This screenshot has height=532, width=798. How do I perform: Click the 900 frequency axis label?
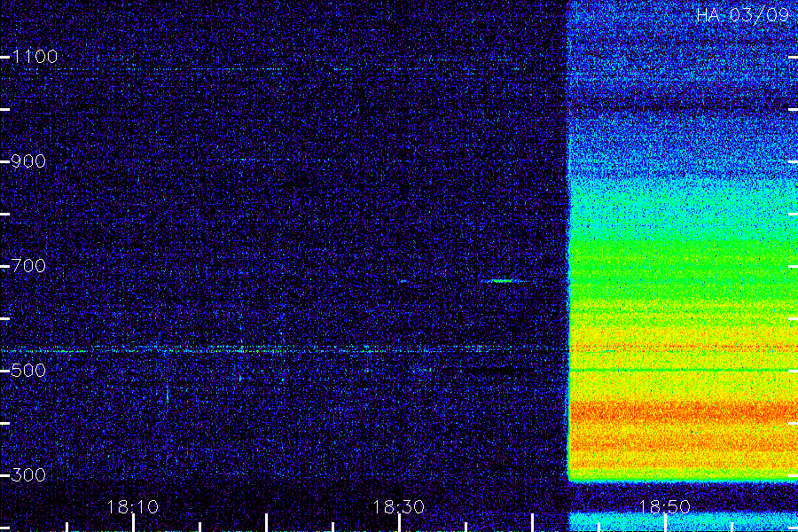(28, 161)
